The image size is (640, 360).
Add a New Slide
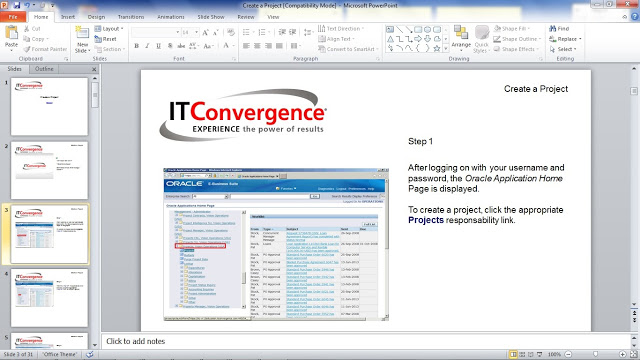[x=82, y=40]
